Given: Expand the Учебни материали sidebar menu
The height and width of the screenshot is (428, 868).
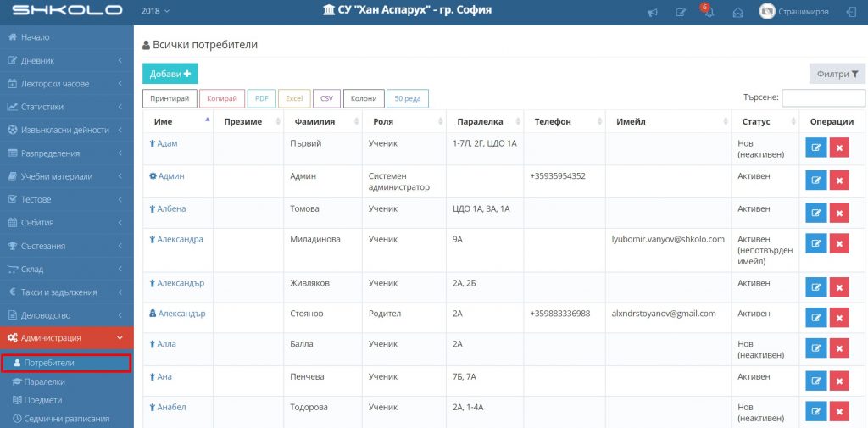Looking at the screenshot, I should tap(66, 176).
